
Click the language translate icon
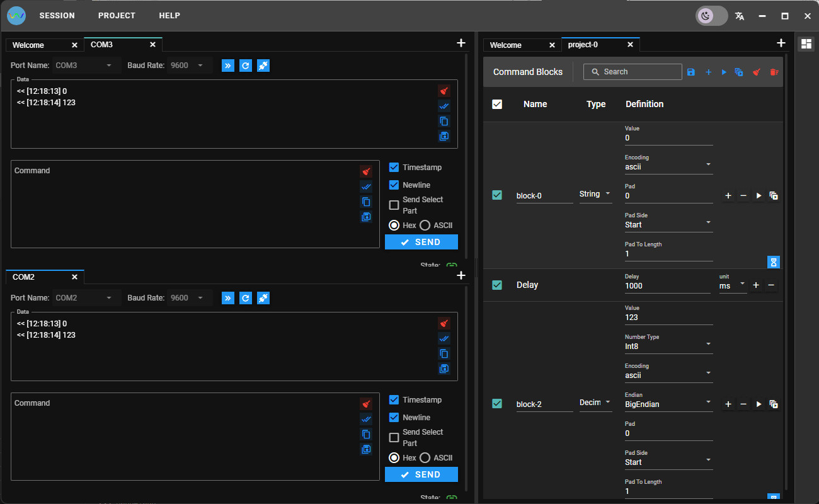(x=740, y=16)
